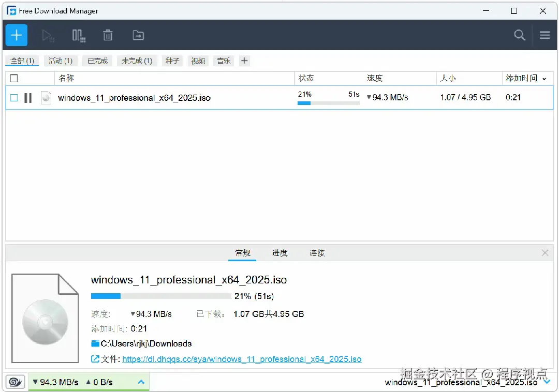Click 94.3 MB/s speed cell in row
The image size is (559, 392).
tap(388, 98)
